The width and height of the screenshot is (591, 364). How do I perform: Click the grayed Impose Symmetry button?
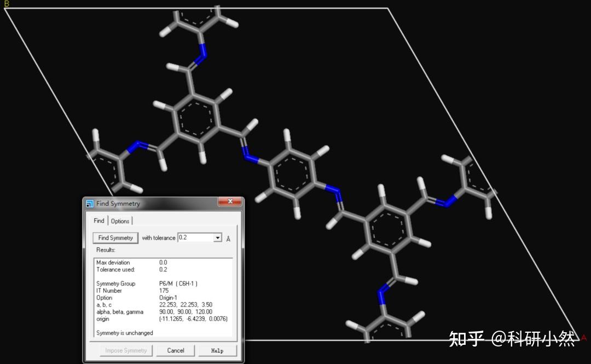coord(125,350)
